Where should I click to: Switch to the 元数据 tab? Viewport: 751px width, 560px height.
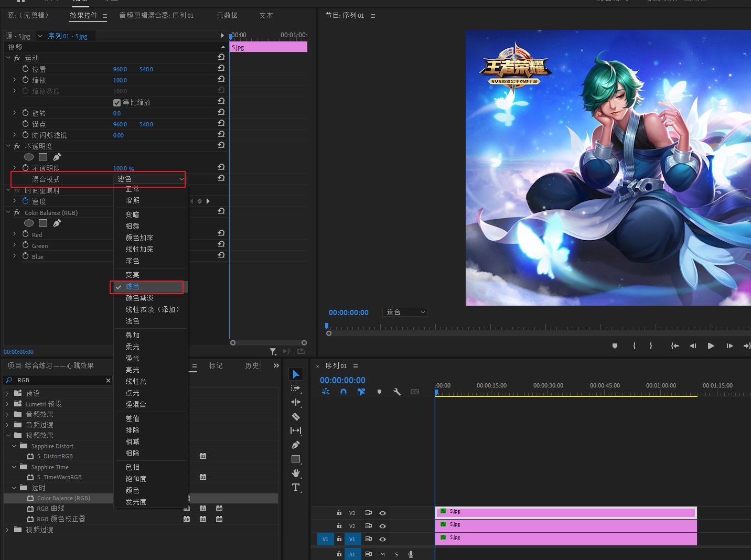[x=227, y=16]
